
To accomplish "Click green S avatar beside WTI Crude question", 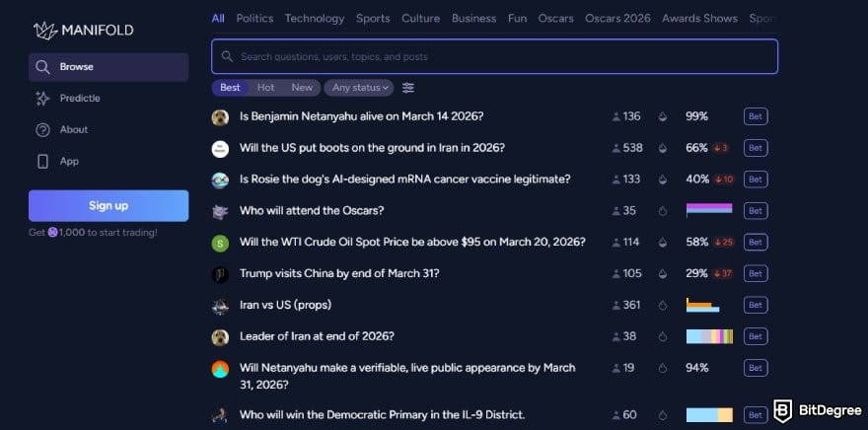I will 220,243.
